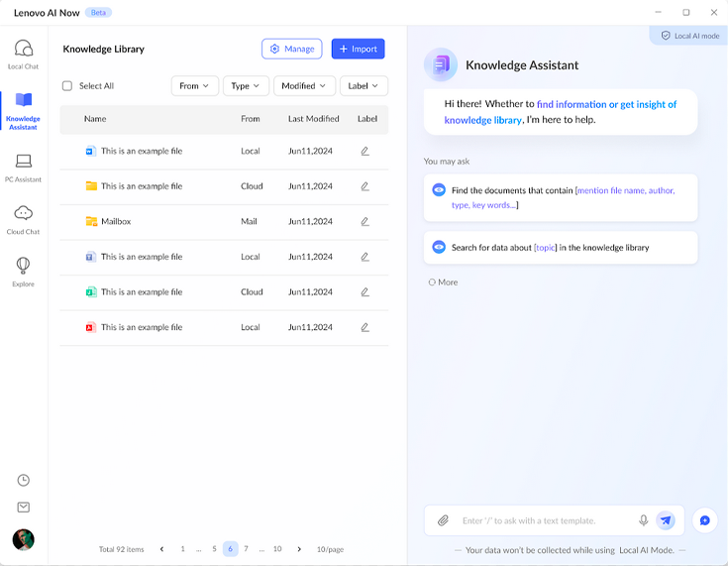Click the Beta badge next to title
The height and width of the screenshot is (566, 728).
click(98, 13)
